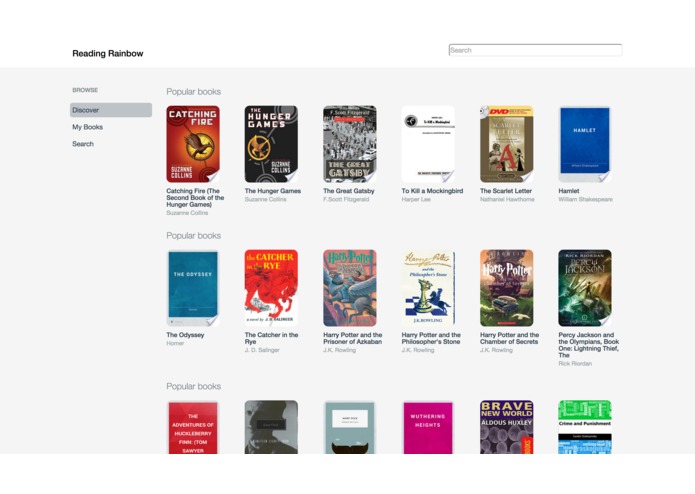Click Harry Potter Chamber of Secrets title
The width and height of the screenshot is (695, 494).
509,338
